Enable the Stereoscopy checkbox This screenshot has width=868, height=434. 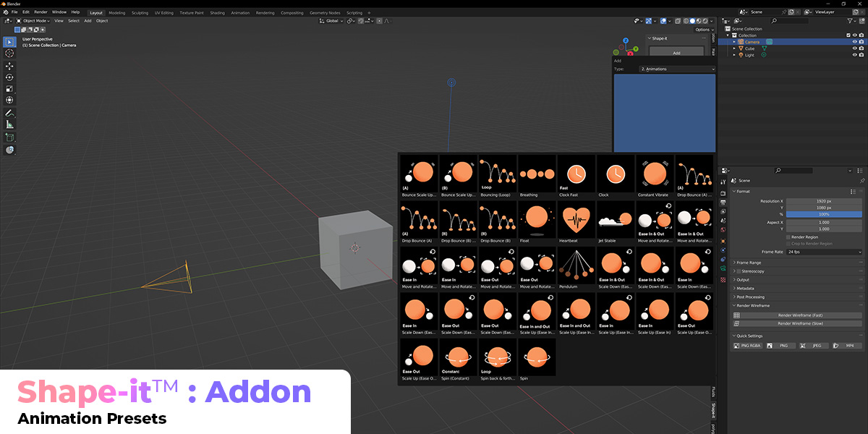click(x=739, y=271)
